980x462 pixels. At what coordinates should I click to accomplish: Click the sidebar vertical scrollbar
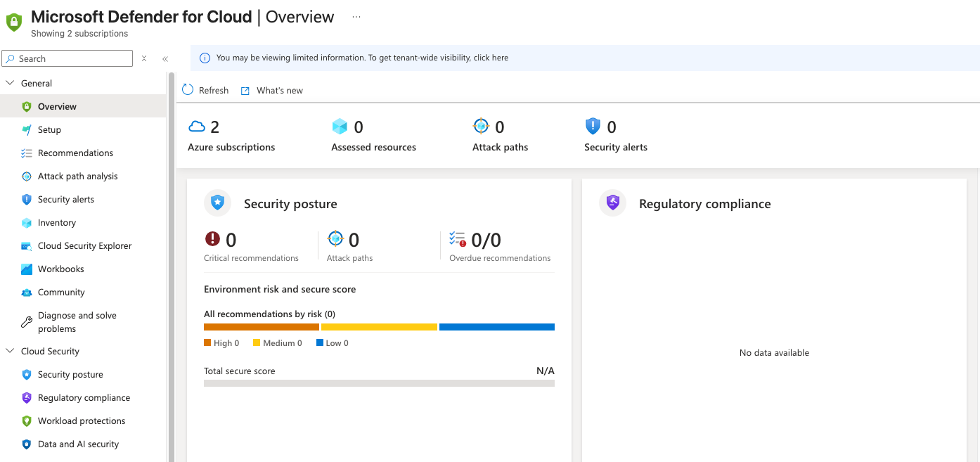pyautogui.click(x=171, y=267)
